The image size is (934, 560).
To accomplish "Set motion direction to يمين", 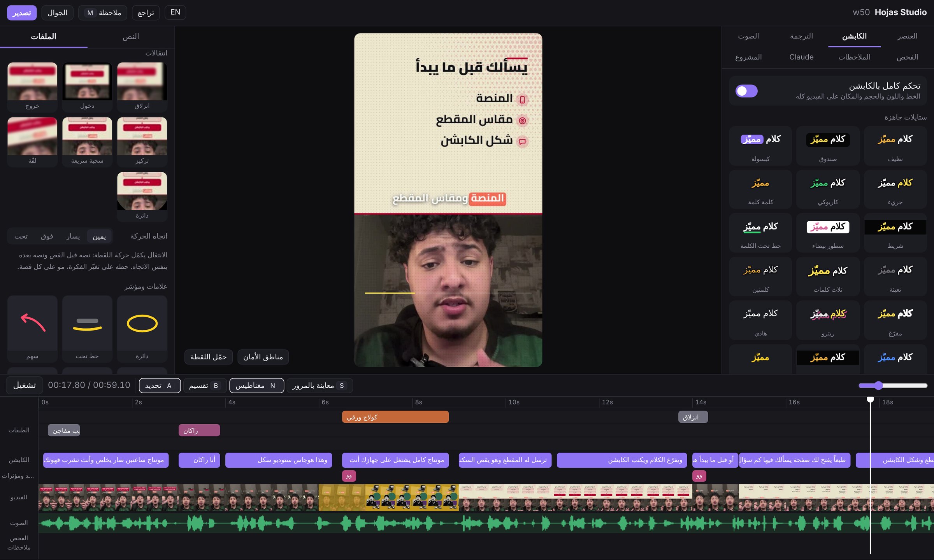I will point(99,236).
